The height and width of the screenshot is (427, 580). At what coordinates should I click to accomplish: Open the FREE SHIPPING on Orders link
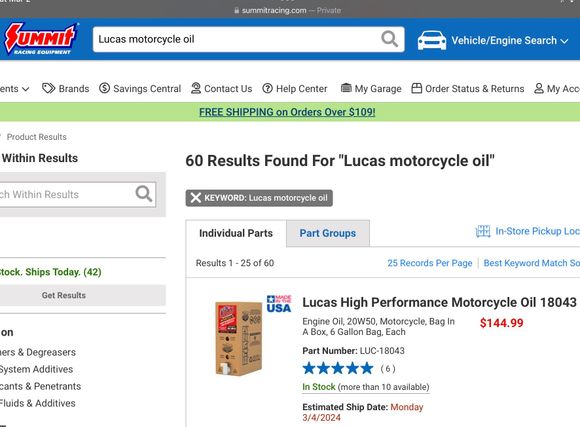[287, 112]
